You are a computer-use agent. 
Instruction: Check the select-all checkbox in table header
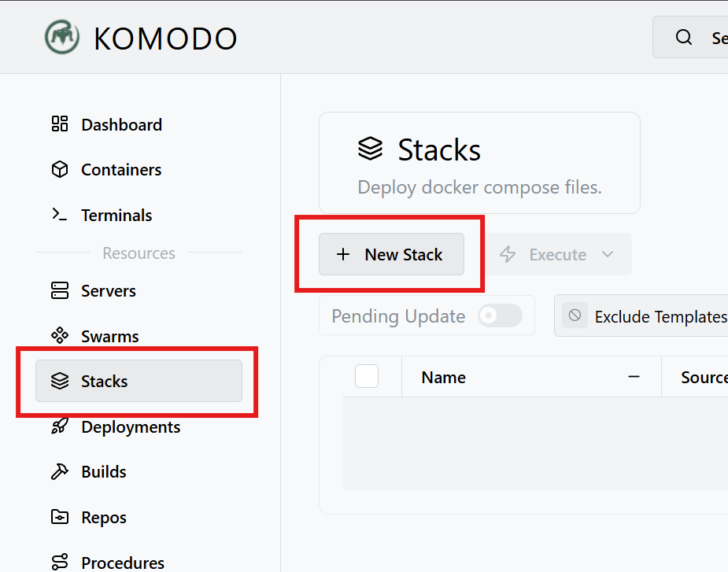[367, 376]
